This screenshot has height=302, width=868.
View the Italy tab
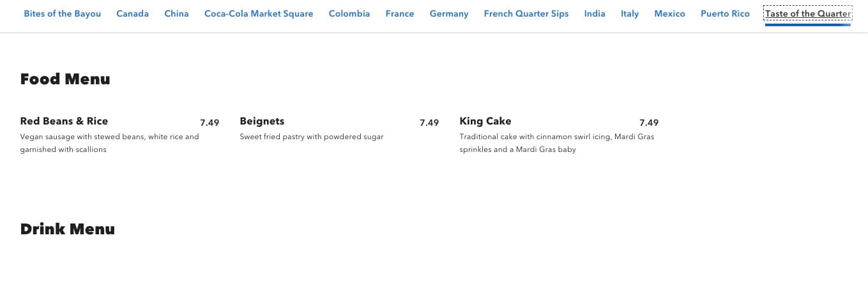[630, 13]
